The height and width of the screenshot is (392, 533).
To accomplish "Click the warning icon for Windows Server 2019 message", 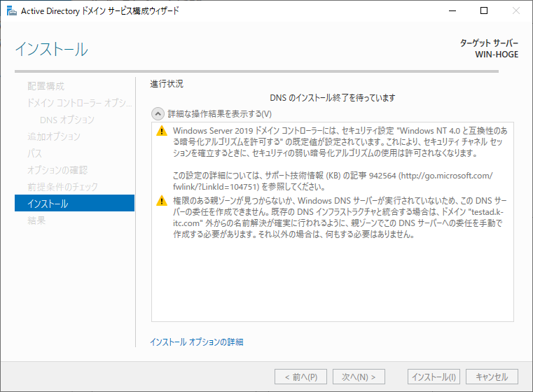I will tap(162, 131).
